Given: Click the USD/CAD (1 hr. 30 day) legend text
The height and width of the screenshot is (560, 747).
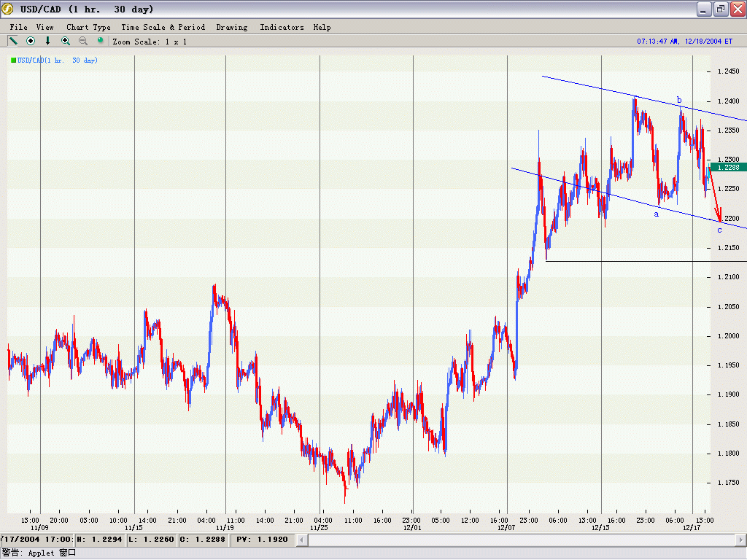Looking at the screenshot, I should pyautogui.click(x=58, y=61).
